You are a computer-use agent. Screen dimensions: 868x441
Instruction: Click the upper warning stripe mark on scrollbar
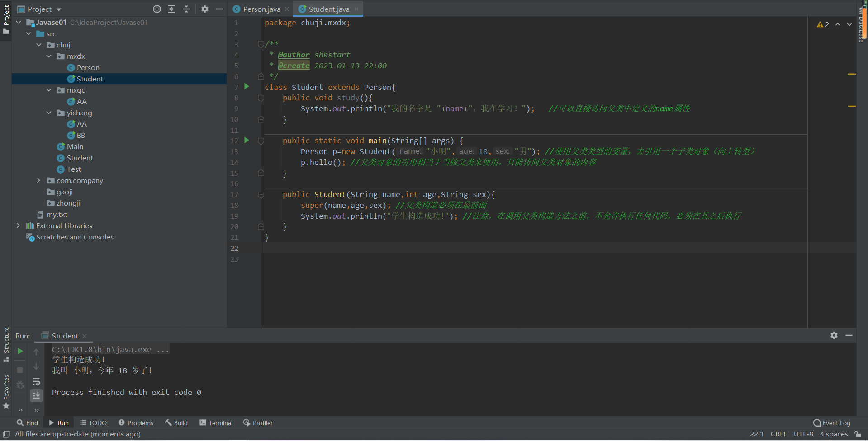click(852, 74)
